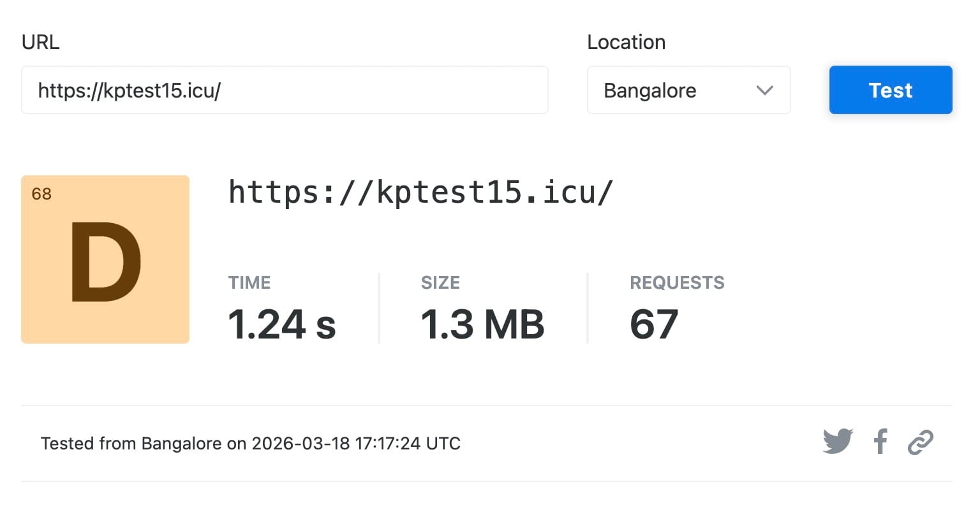Copy the permalink chain icon
The image size is (980, 510).
coord(920,442)
